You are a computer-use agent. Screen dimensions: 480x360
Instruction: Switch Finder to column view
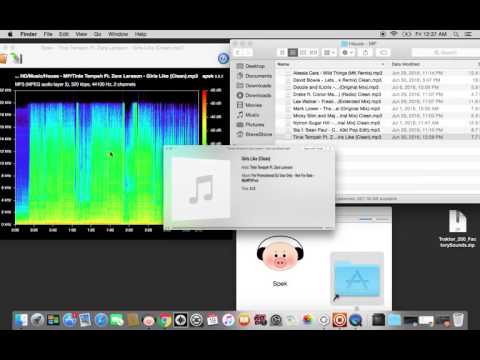click(x=303, y=53)
